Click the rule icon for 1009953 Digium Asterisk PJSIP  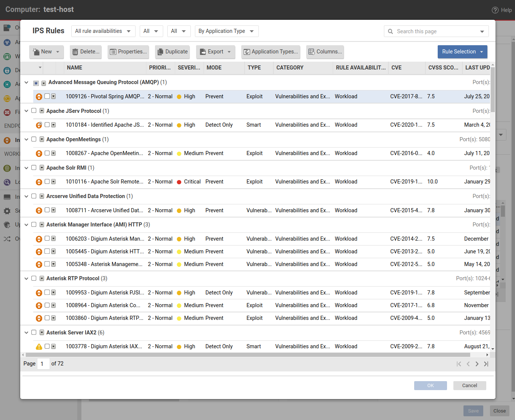(x=39, y=293)
